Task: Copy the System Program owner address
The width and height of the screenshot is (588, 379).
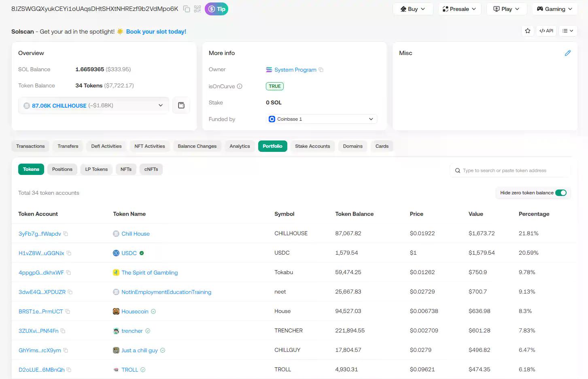Action: click(x=321, y=70)
